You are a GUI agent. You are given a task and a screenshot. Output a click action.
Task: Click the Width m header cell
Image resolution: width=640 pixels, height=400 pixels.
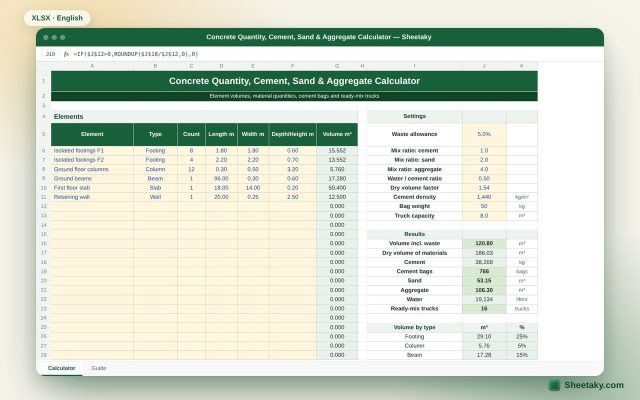coord(253,134)
